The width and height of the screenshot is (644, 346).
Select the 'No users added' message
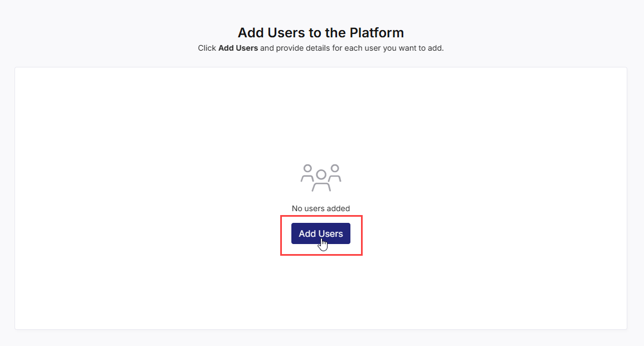[321, 208]
